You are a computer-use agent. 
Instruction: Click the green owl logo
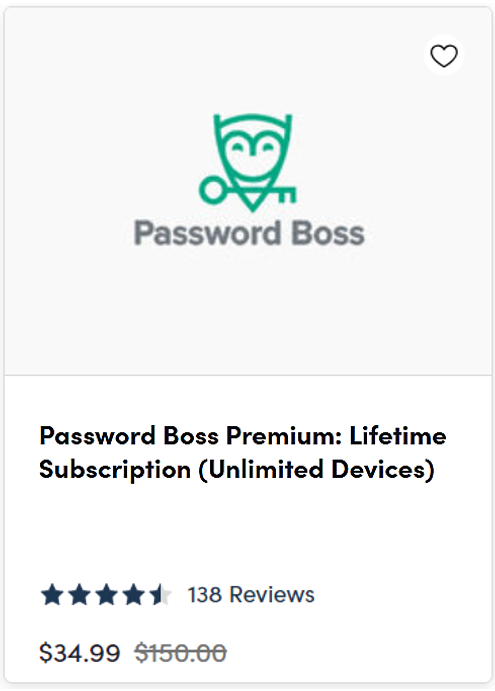pos(248,163)
